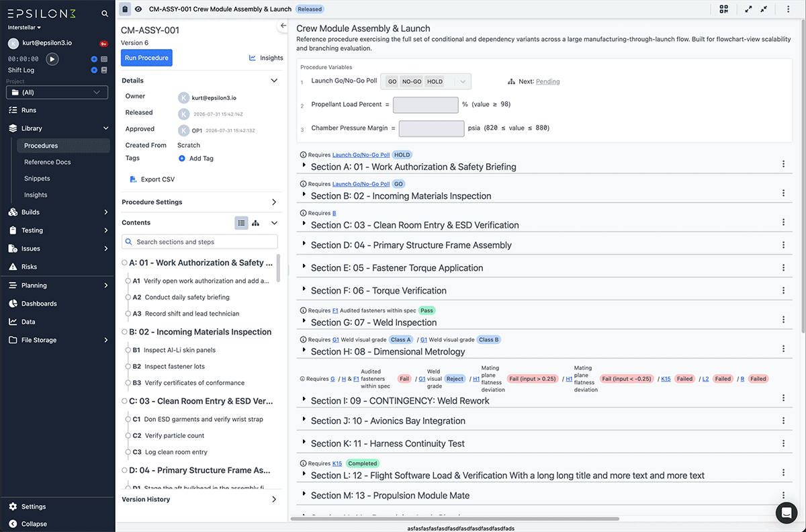The image size is (806, 532).
Task: Click the circle marker for section A: 01
Action: click(x=125, y=263)
